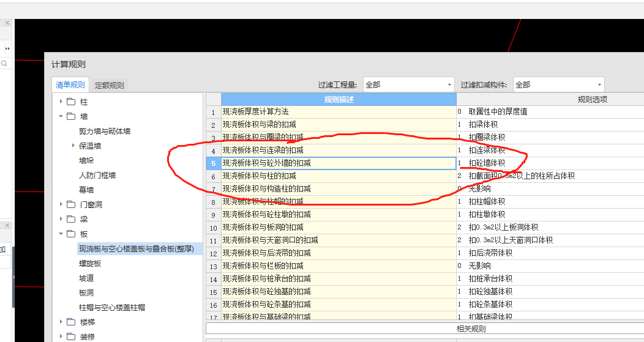
Task: Select 板洞 in the tree
Action: tap(86, 292)
